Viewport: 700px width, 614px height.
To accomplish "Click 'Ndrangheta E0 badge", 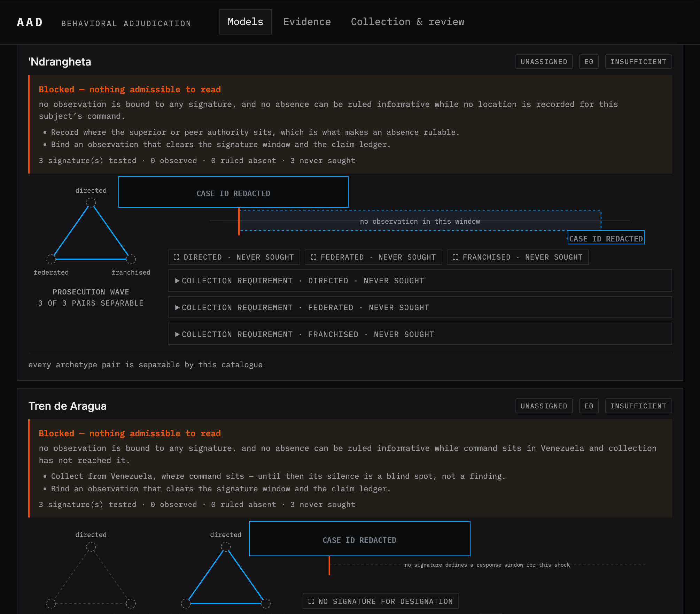I will (589, 62).
